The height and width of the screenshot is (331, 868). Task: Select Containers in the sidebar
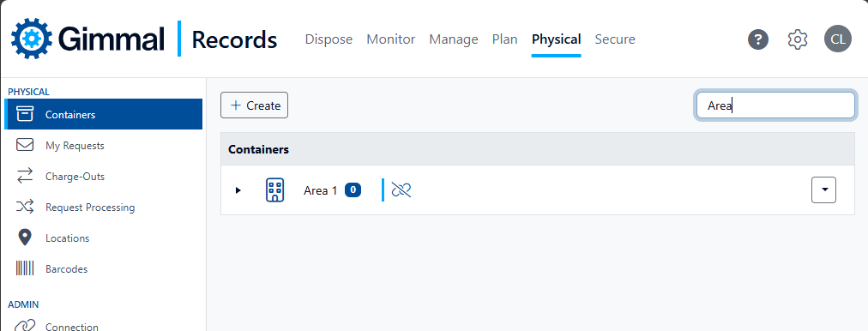tap(104, 115)
